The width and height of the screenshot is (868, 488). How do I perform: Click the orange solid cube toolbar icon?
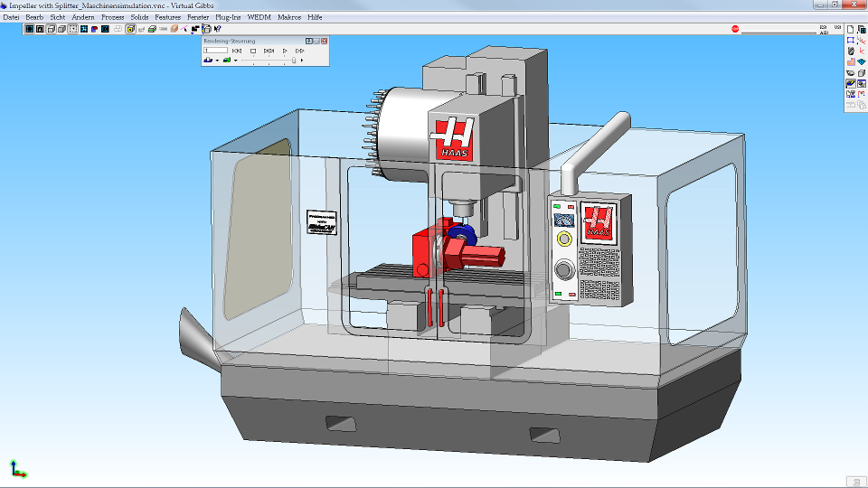pos(175,29)
